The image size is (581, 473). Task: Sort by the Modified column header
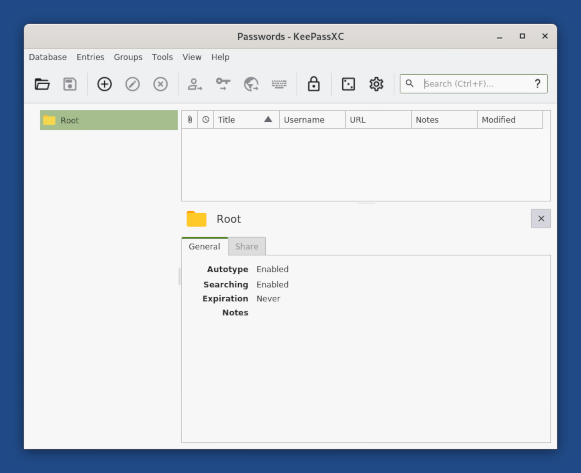510,120
